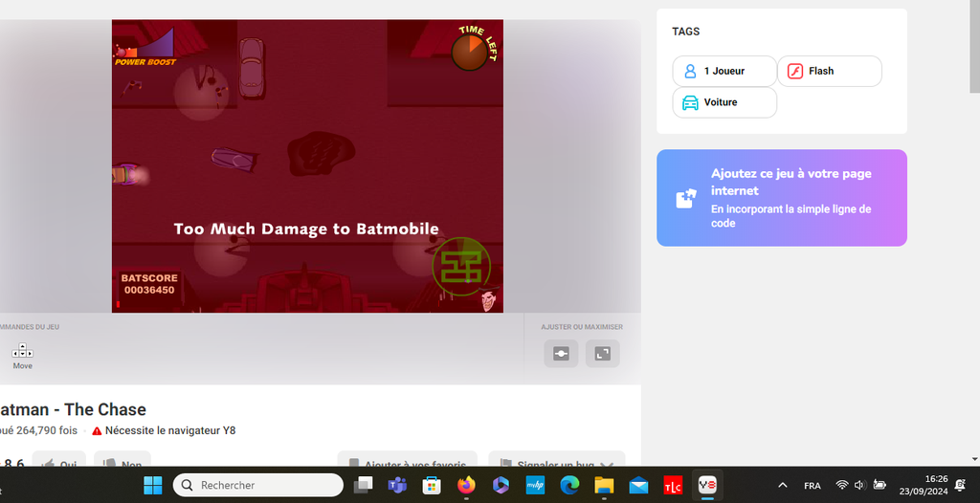
Task: Click the Rechercher taskbar search field
Action: tap(258, 485)
